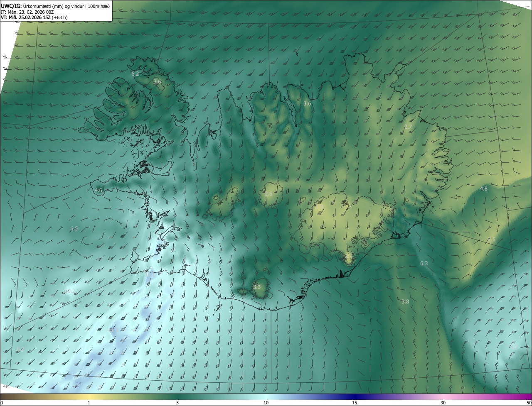Click the color scale tick label 50
The image size is (532, 406).
coord(529,403)
